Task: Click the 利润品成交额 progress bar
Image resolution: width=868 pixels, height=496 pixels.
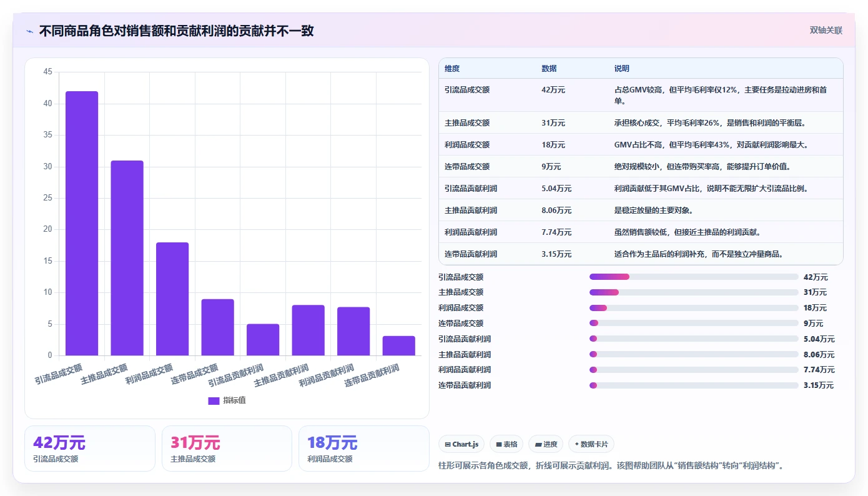Action: (694, 308)
